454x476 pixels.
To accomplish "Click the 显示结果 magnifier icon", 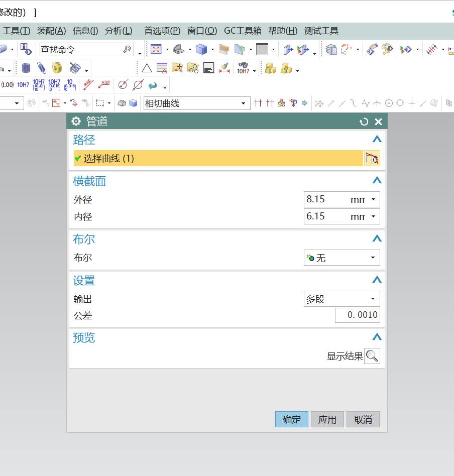I will click(372, 356).
